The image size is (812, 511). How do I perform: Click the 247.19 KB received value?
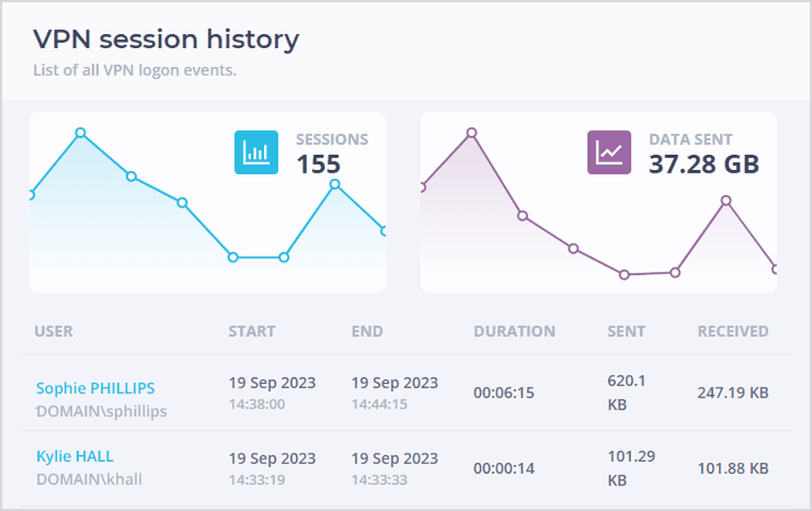732,393
